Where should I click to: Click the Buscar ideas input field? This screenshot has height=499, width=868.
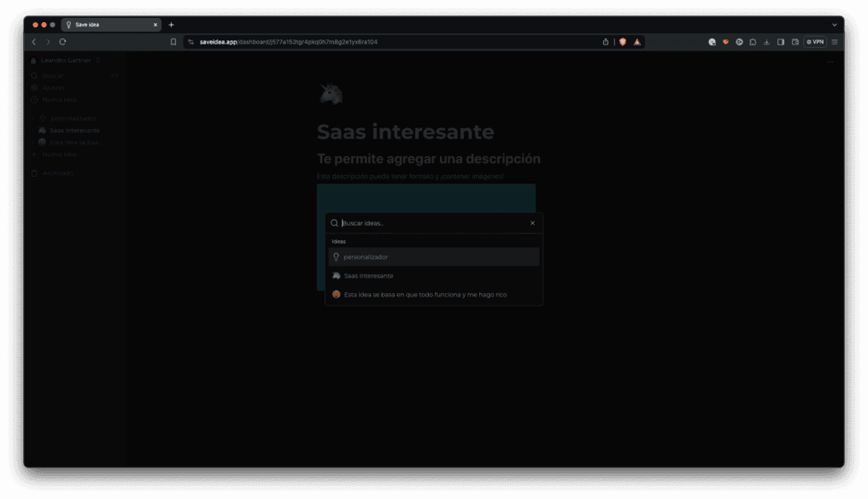click(410, 222)
